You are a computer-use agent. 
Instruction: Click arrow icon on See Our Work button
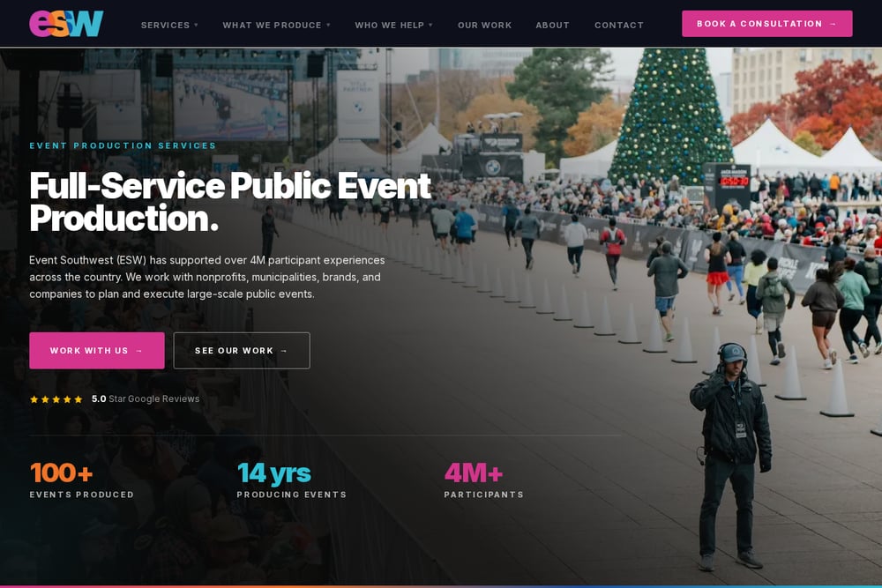pyautogui.click(x=284, y=351)
